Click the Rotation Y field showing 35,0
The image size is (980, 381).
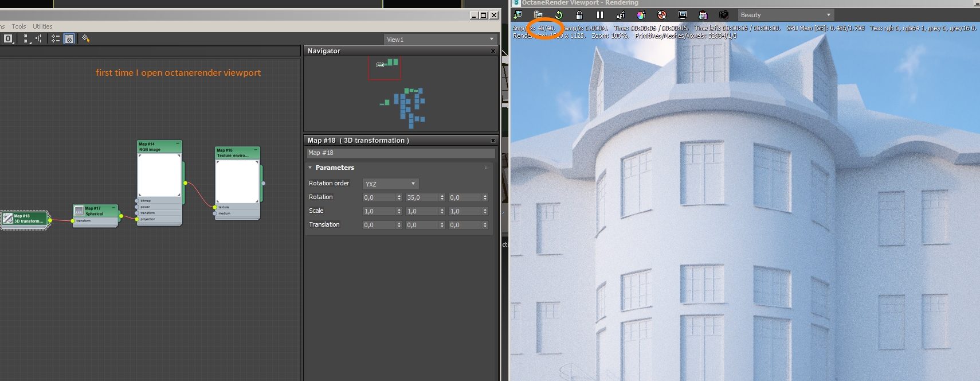pos(422,197)
